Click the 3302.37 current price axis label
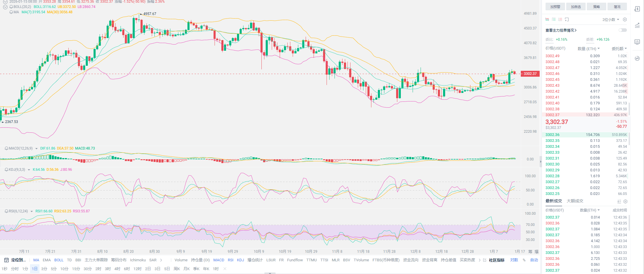This screenshot has height=274, width=644. click(530, 74)
